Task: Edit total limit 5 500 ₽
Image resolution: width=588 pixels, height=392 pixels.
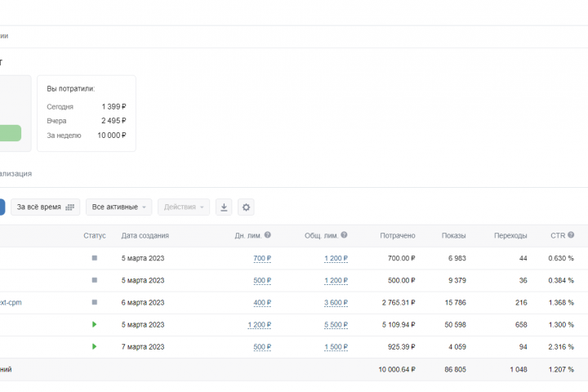Action: point(336,325)
